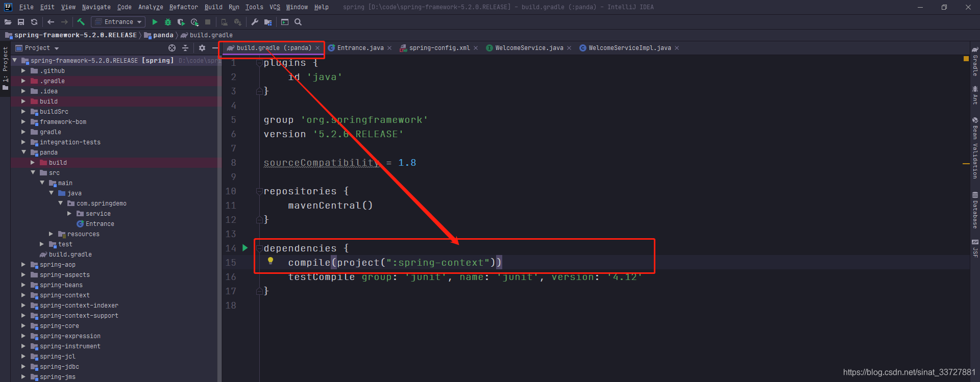Fold the plugins block at line 1

(x=259, y=63)
